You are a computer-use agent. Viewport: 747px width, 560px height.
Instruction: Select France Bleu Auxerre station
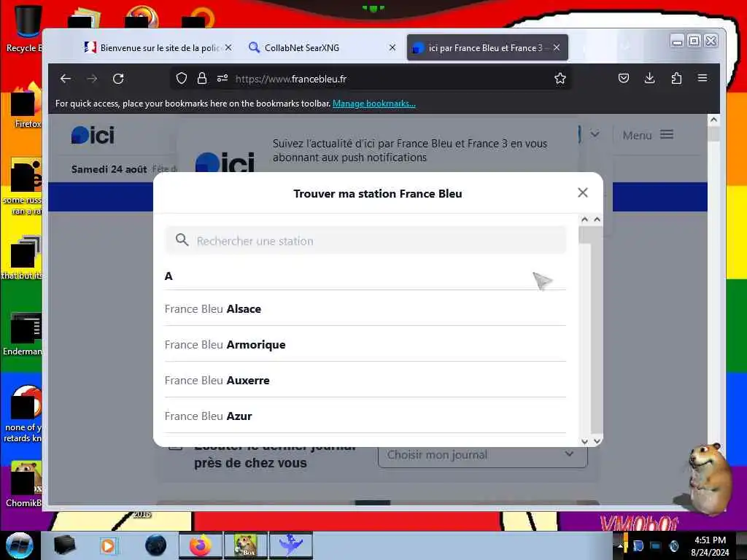365,380
